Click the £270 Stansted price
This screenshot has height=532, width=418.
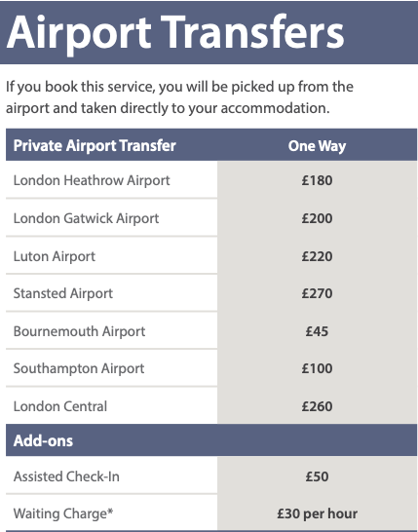pyautogui.click(x=317, y=293)
